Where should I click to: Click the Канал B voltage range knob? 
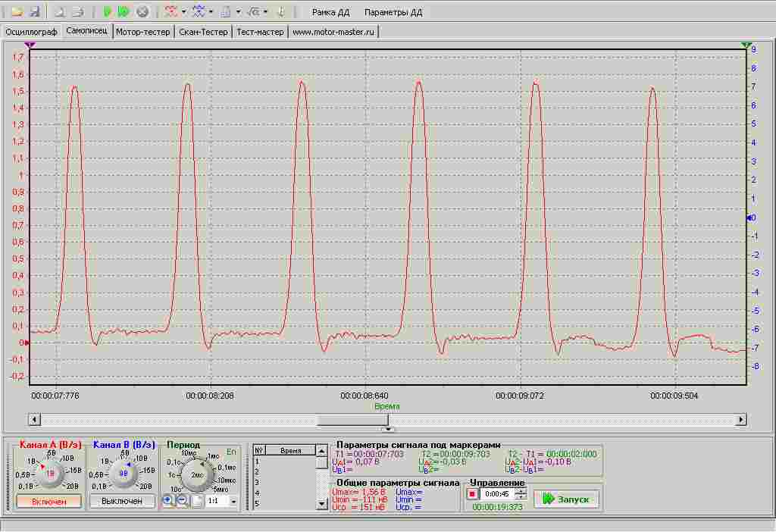(124, 474)
